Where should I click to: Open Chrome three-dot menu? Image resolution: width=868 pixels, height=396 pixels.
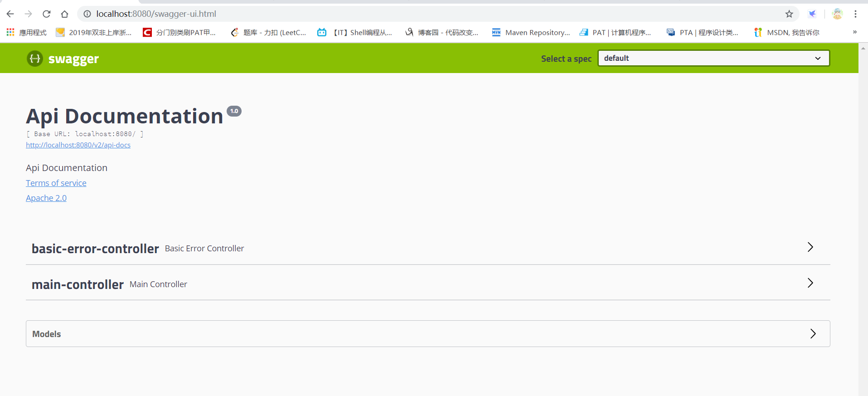[855, 14]
